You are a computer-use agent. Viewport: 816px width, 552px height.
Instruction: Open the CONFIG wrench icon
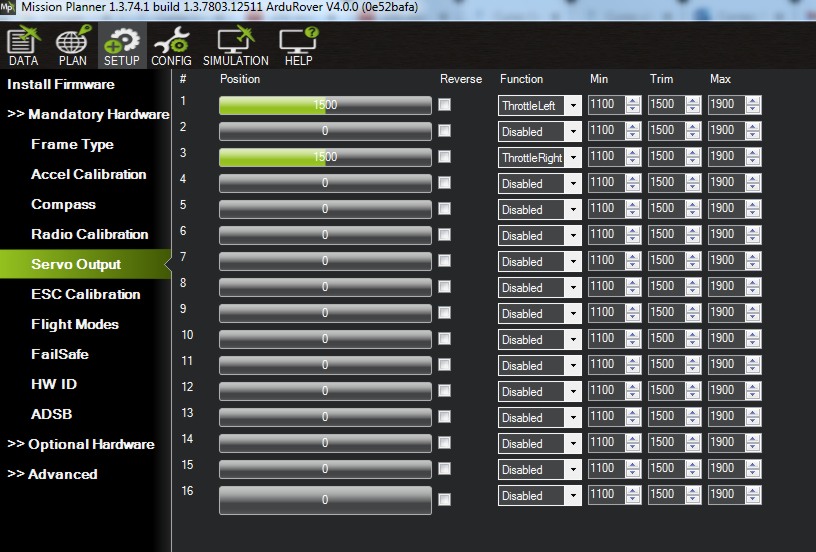[171, 46]
